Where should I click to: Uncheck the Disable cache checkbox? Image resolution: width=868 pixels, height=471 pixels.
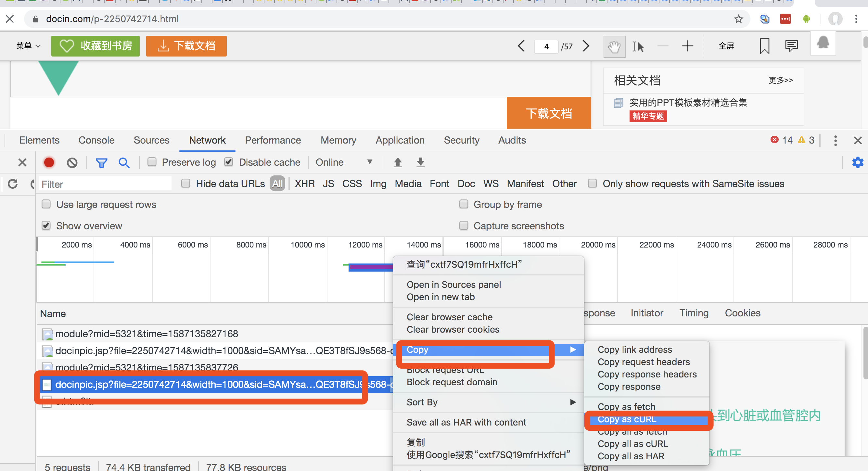pyautogui.click(x=229, y=162)
